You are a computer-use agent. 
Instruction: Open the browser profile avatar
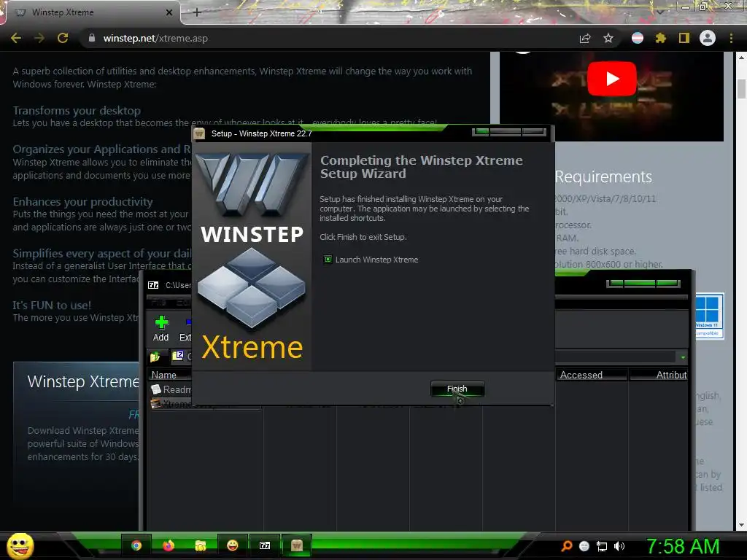pyautogui.click(x=708, y=38)
